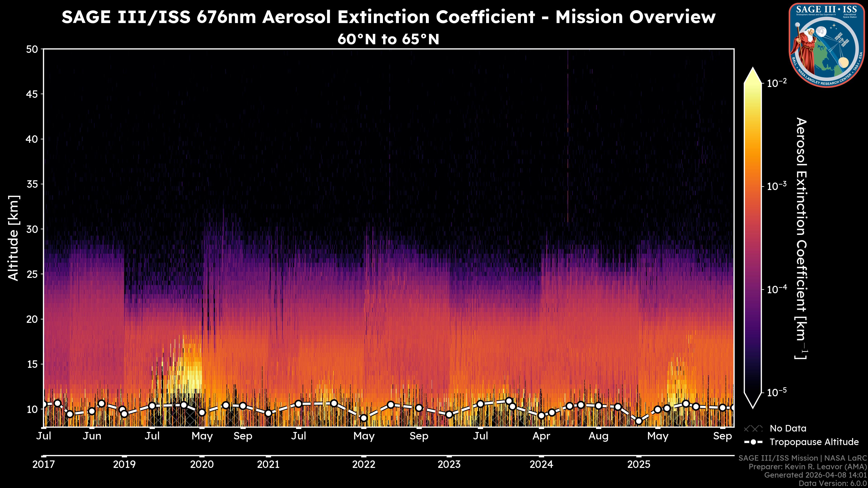Click the lowest tropopause marker near 2025
This screenshot has height=488, width=868.
click(639, 421)
